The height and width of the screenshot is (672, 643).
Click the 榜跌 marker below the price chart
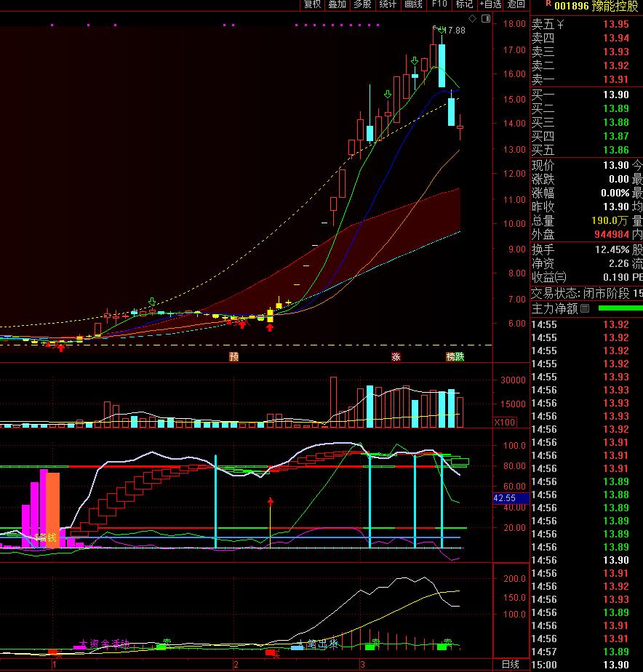(x=455, y=356)
